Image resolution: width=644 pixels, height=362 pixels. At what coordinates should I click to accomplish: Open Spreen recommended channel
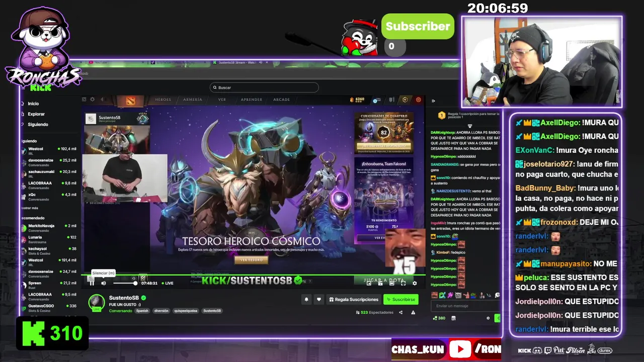point(49,285)
